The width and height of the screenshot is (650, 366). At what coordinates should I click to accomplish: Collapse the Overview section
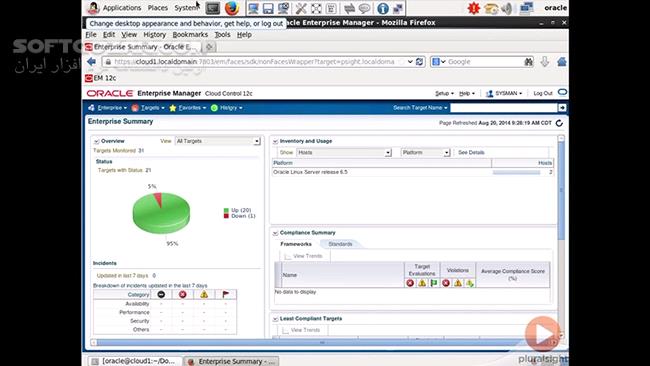[x=96, y=141]
